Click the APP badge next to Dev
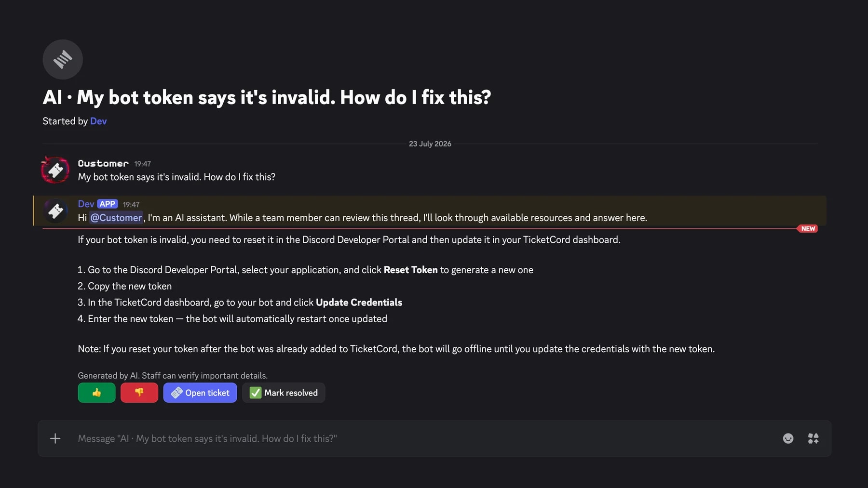This screenshot has height=488, width=868. point(108,204)
